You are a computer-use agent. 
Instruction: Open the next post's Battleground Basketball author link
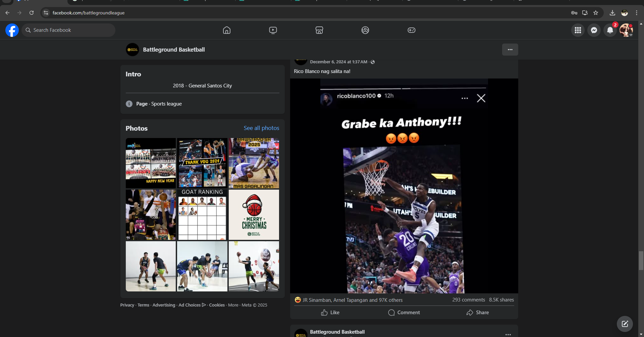(x=337, y=332)
